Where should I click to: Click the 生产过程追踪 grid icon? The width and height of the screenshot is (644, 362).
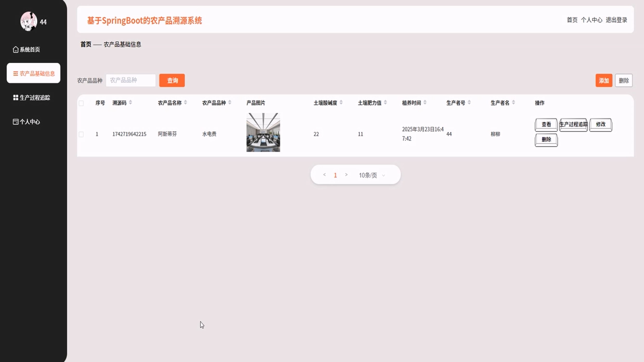click(15, 97)
